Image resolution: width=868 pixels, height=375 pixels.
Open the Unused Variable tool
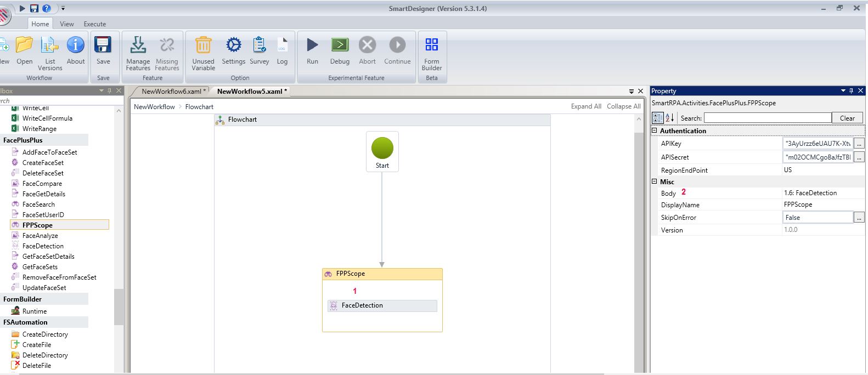203,46
